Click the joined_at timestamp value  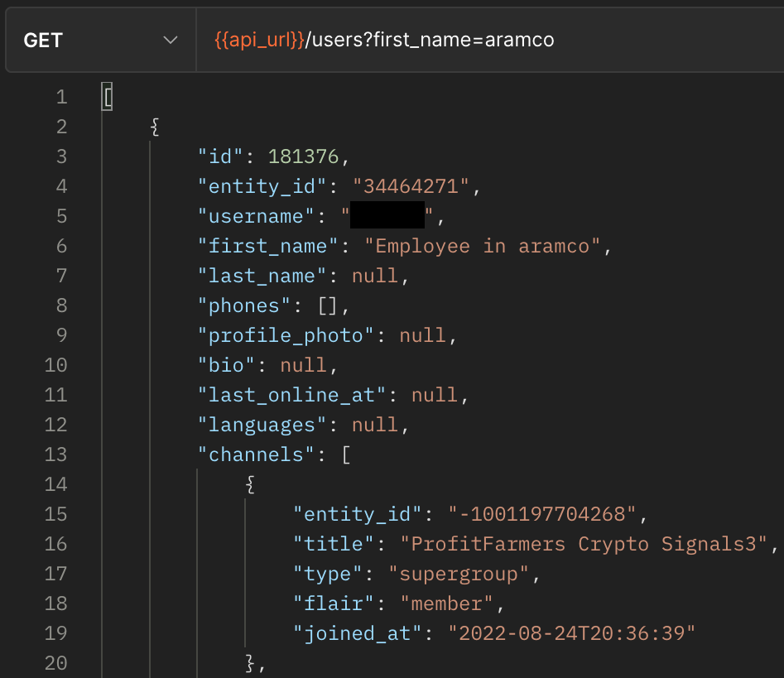[571, 633]
